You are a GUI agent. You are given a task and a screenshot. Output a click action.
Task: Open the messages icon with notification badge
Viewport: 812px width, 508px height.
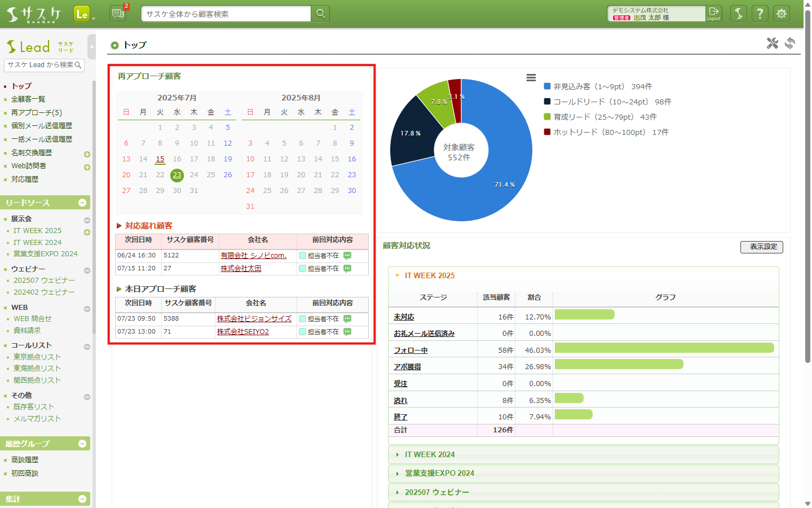118,13
